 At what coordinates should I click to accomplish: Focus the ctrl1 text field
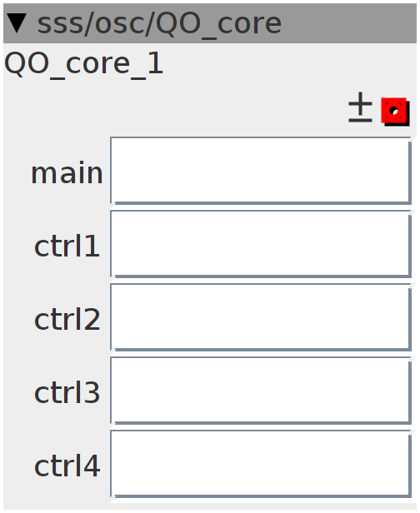(x=261, y=244)
